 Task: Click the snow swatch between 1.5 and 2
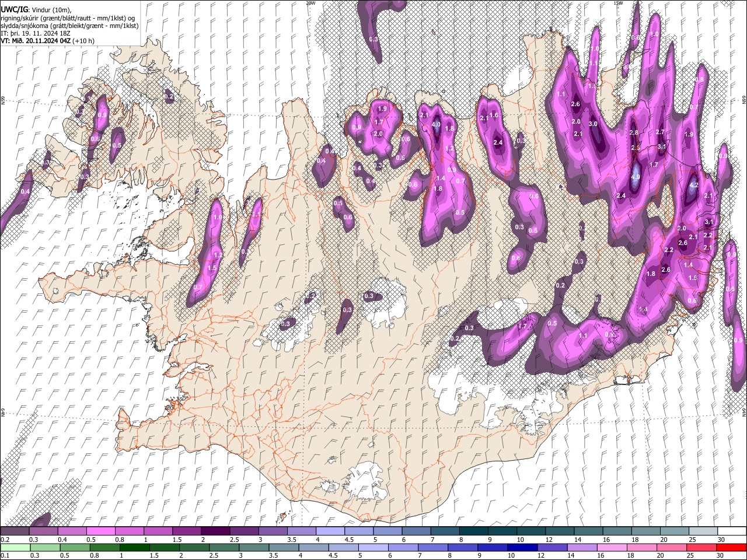(x=187, y=531)
